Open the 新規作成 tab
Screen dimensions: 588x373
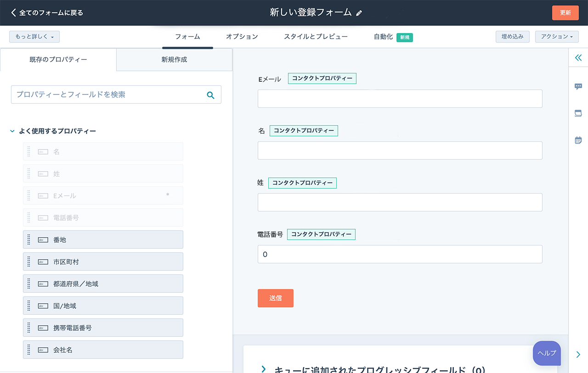[x=174, y=60]
